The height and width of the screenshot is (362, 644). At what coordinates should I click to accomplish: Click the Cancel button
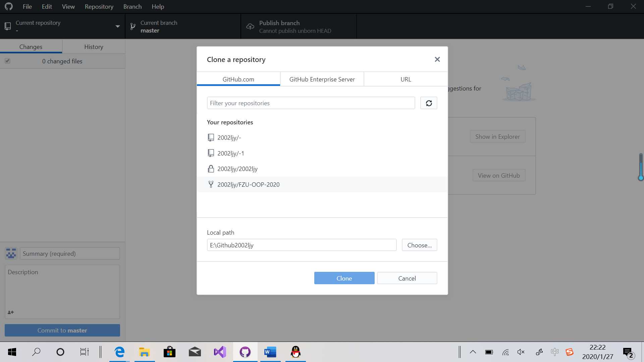point(407,278)
